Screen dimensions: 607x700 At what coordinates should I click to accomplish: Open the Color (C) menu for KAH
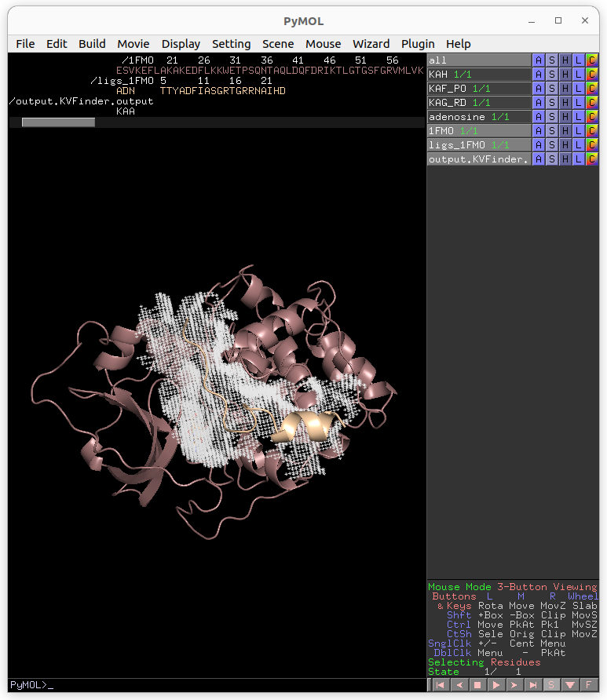coord(592,74)
